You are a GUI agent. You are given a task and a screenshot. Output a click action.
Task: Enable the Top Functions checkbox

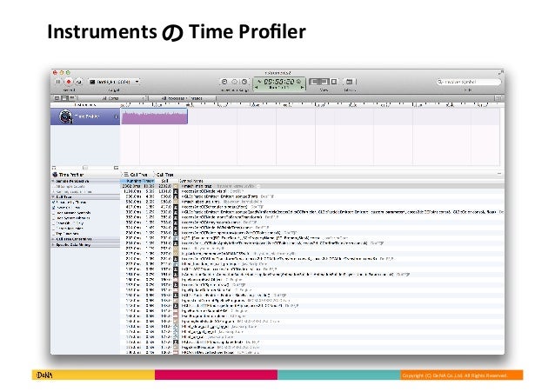[54, 234]
